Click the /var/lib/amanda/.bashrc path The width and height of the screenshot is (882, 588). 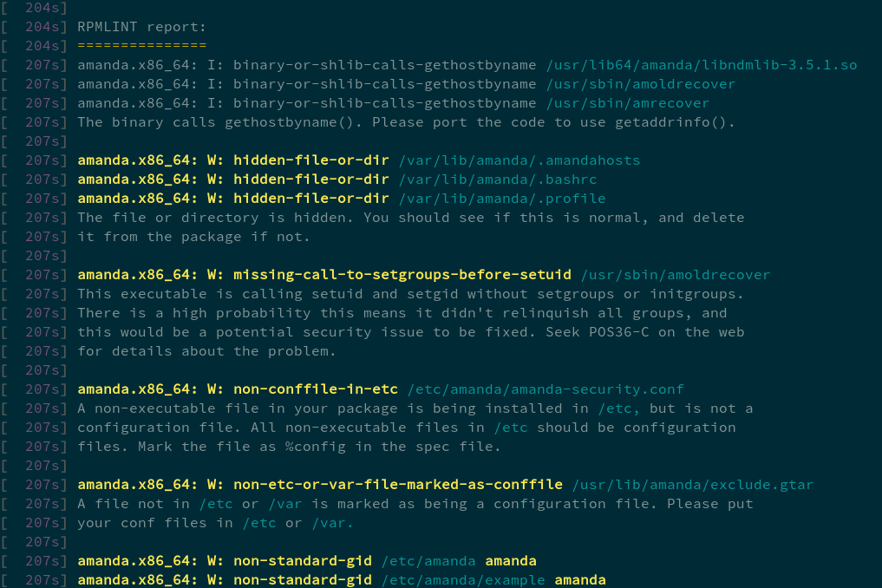pos(497,180)
